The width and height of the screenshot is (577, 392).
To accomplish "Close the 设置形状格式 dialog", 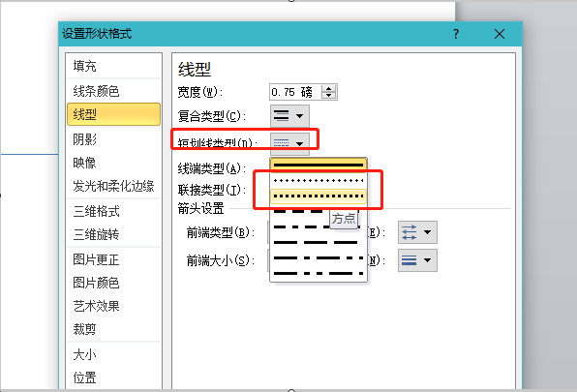I will click(x=500, y=34).
